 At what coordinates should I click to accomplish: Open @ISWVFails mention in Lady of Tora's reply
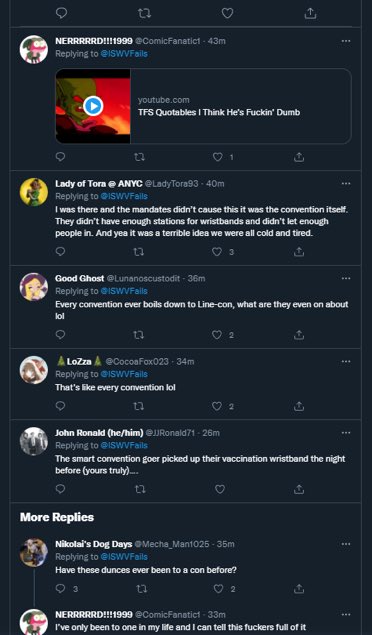click(124, 196)
